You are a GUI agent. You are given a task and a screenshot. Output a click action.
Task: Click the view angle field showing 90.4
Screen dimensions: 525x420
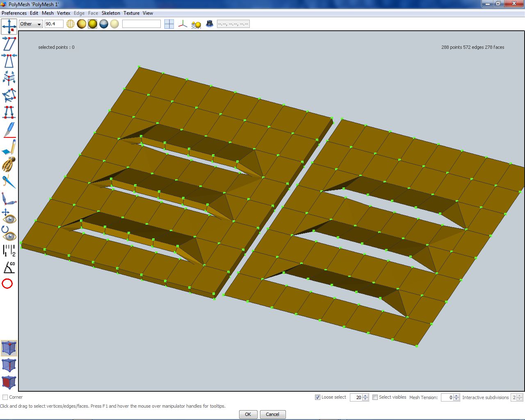54,24
